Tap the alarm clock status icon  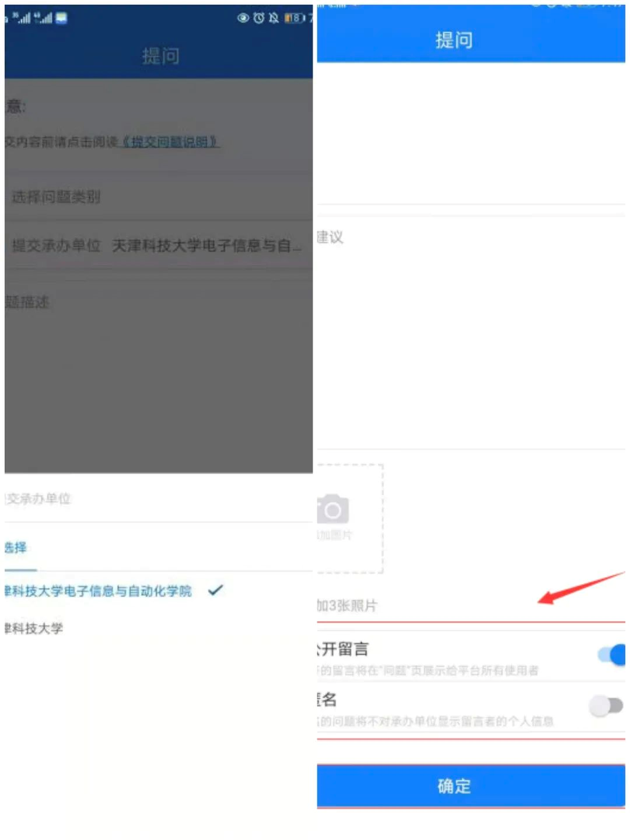coord(258,18)
